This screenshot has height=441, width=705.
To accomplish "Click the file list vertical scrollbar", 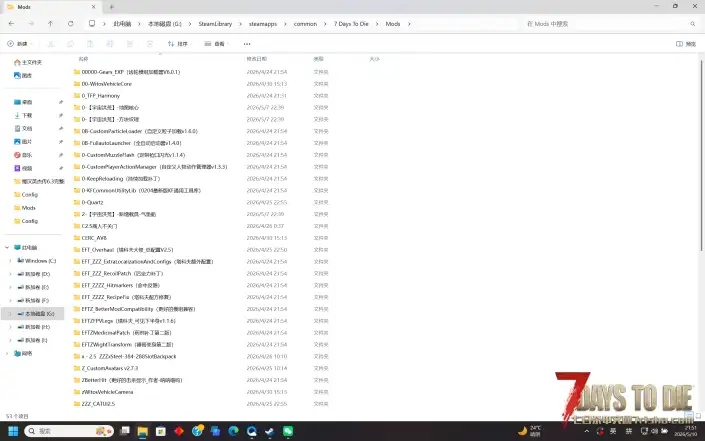I will coord(701,156).
